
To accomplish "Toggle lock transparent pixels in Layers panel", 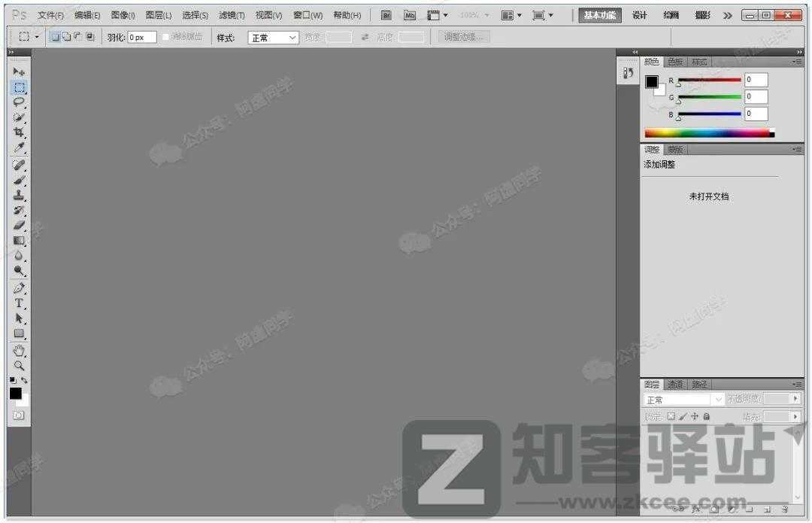I will (x=671, y=416).
